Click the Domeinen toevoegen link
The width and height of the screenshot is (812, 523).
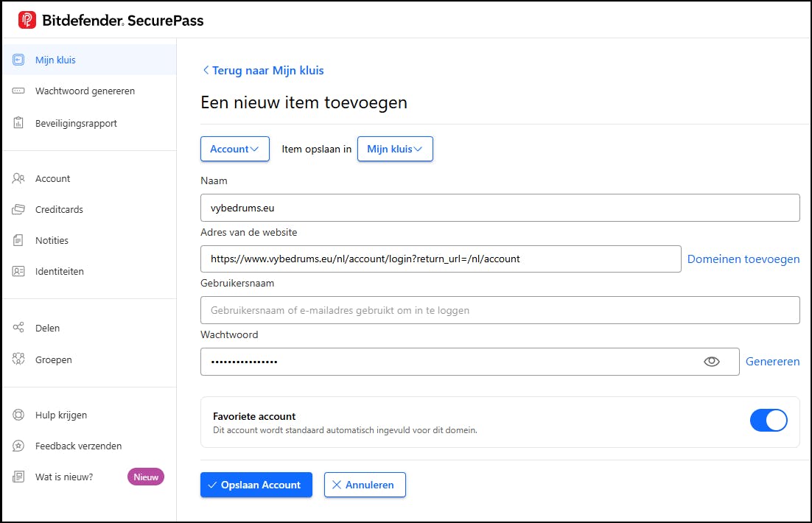pyautogui.click(x=743, y=259)
